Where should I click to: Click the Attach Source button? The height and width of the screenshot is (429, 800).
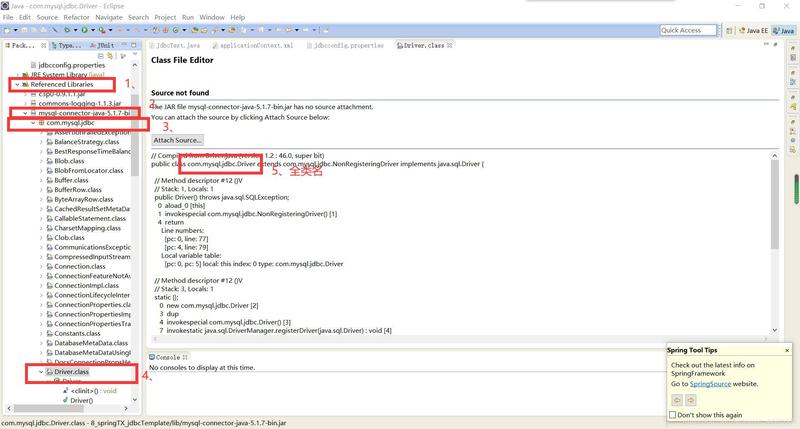(x=177, y=140)
